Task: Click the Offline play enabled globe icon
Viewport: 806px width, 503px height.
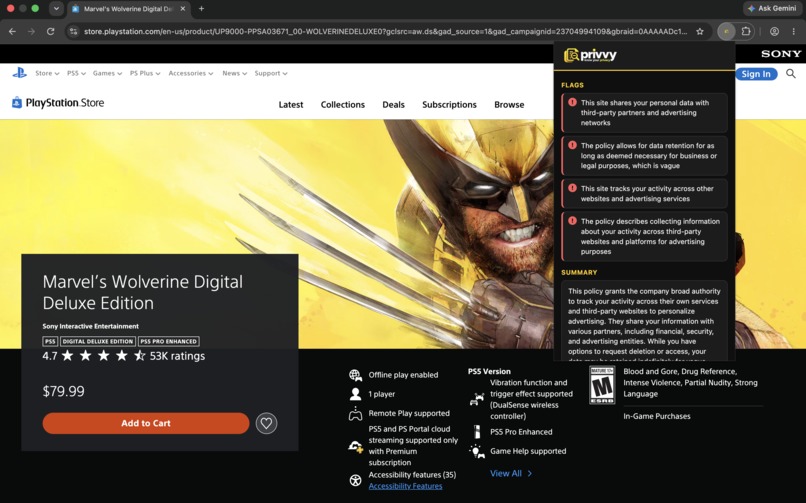Action: (355, 375)
